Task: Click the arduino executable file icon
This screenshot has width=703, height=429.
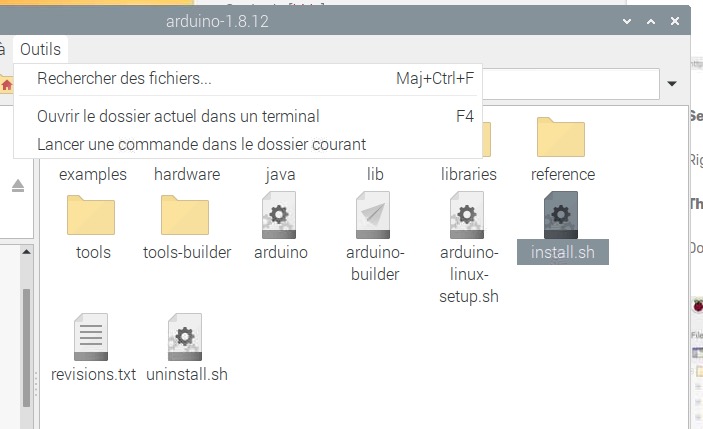Action: pos(280,215)
